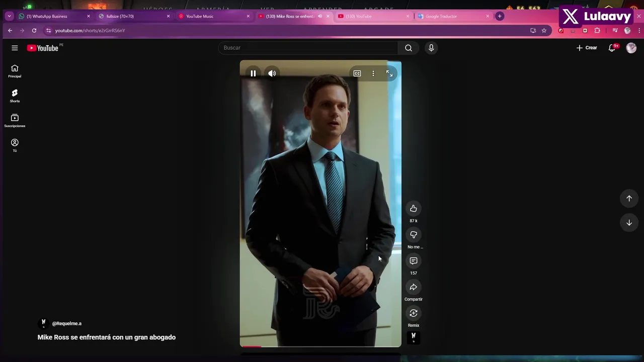Toggle closed captions on the Short

(x=357, y=73)
